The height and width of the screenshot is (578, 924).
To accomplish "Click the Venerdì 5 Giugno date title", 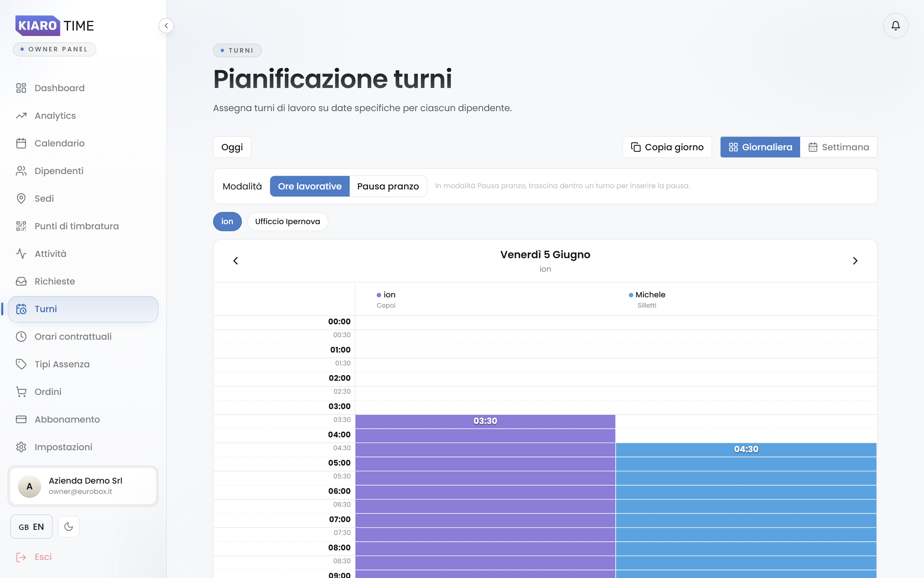I will (545, 255).
